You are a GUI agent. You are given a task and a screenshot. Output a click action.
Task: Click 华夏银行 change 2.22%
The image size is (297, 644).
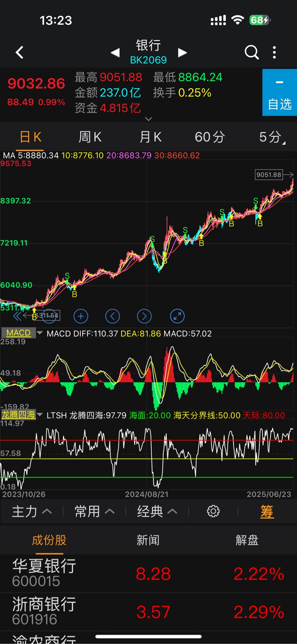click(259, 574)
